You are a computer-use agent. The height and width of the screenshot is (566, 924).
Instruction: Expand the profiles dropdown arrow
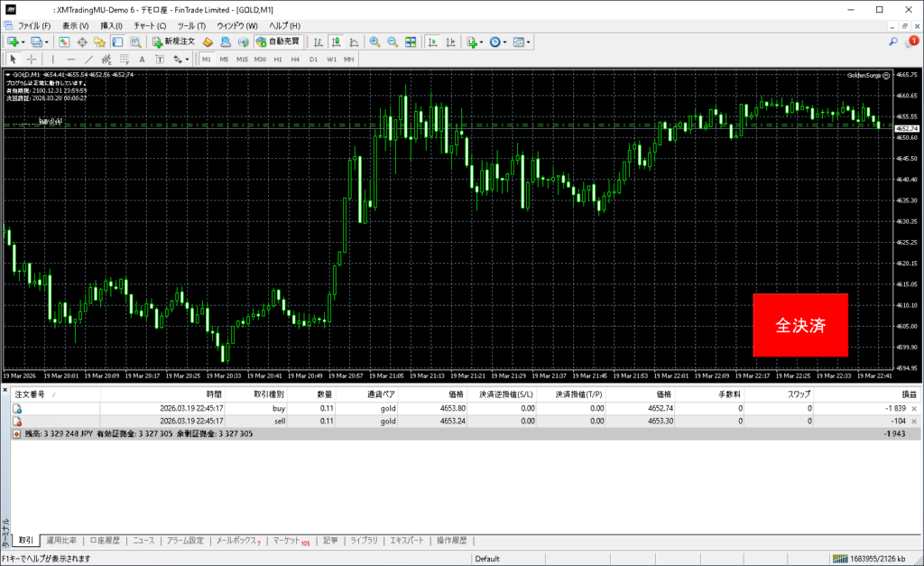48,42
